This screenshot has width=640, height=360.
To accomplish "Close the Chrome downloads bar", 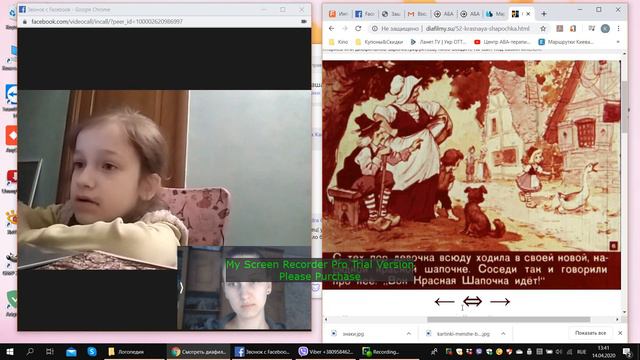I will (x=620, y=333).
